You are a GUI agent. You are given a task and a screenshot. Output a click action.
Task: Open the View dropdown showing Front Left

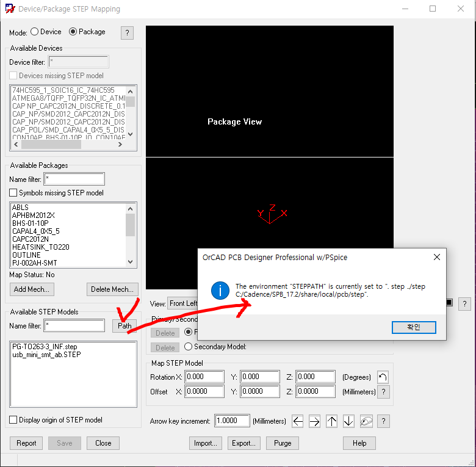pyautogui.click(x=182, y=303)
